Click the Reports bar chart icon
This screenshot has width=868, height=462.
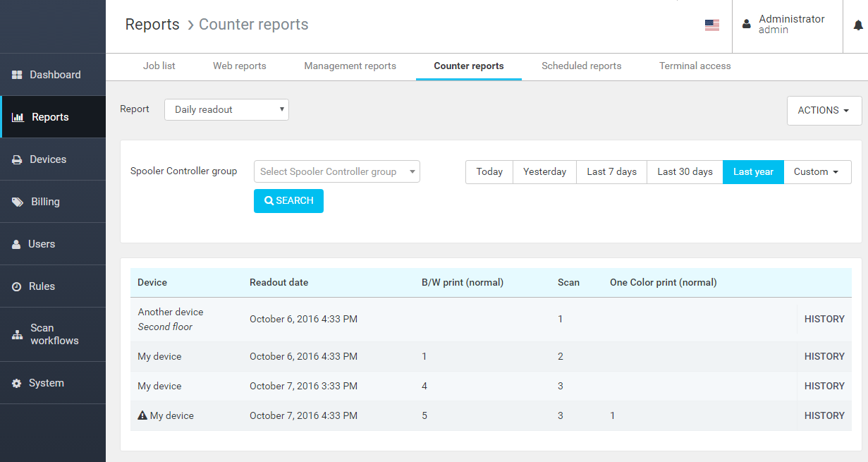(18, 117)
